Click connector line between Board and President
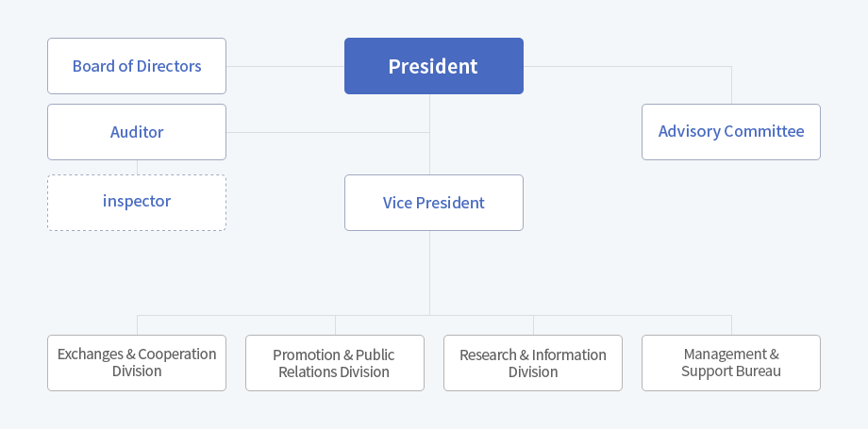The width and height of the screenshot is (868, 429). 285,66
